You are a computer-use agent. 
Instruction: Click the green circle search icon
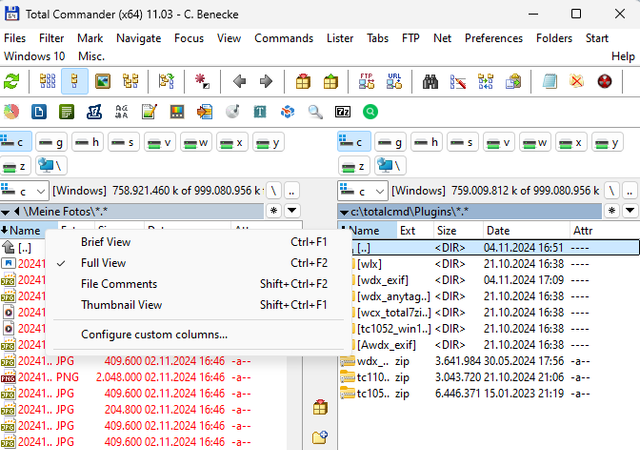[370, 111]
